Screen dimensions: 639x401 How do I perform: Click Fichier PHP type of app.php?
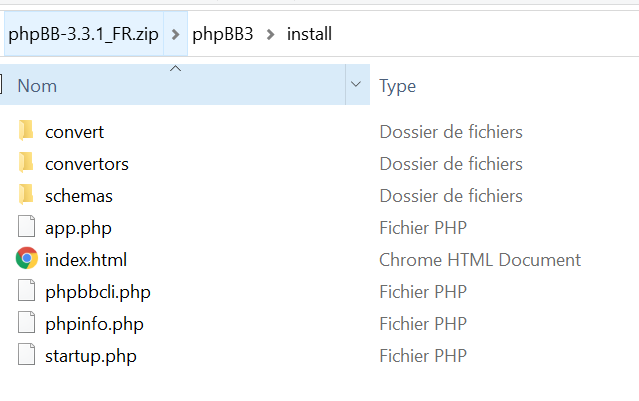[x=423, y=227]
